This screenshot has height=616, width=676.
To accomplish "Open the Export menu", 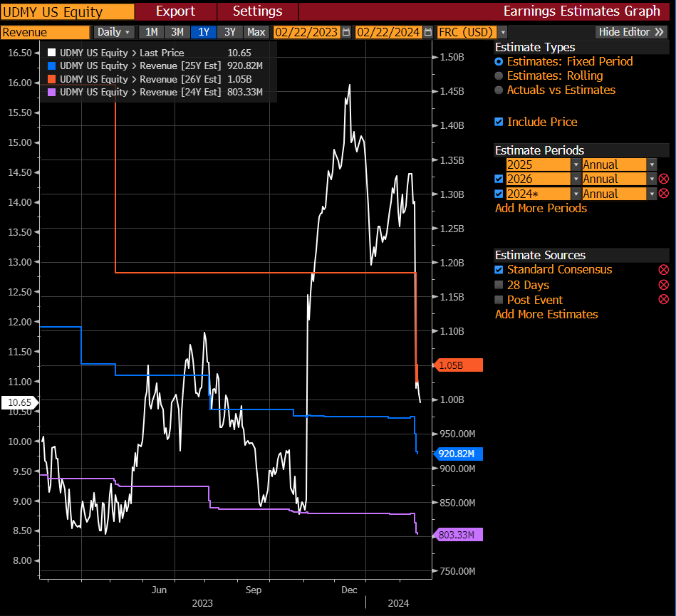I will (x=175, y=11).
